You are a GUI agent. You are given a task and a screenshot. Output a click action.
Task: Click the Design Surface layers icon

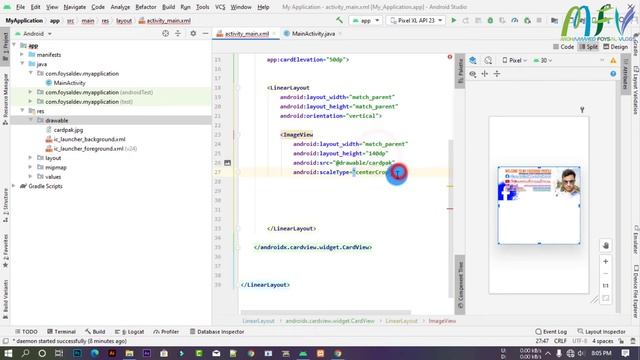pos(473,60)
